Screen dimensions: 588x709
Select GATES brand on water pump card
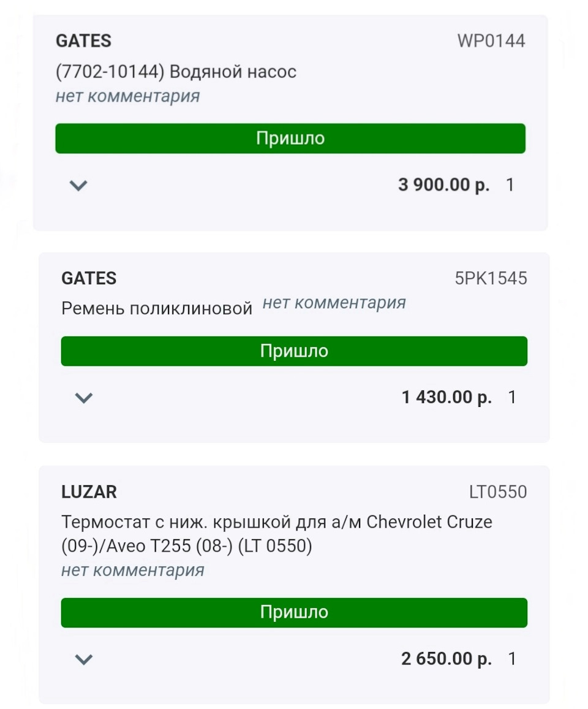83,41
